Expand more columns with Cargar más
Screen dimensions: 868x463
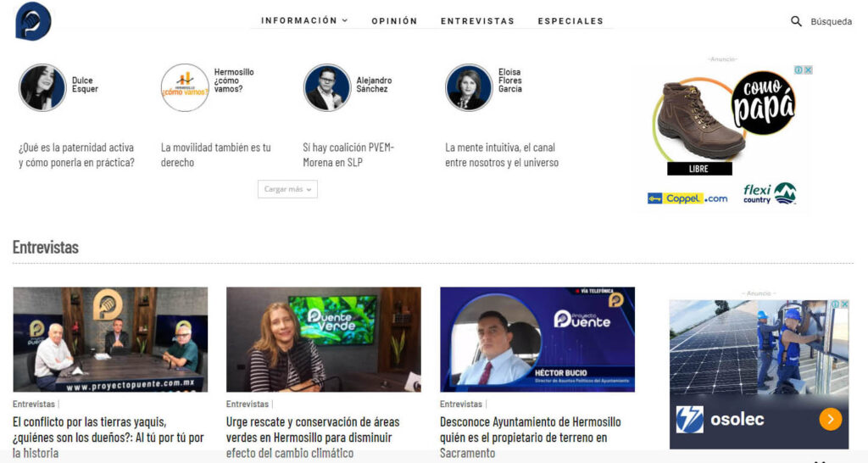coord(287,189)
